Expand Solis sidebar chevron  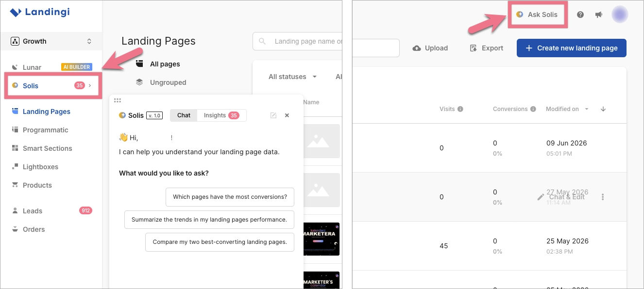point(90,85)
